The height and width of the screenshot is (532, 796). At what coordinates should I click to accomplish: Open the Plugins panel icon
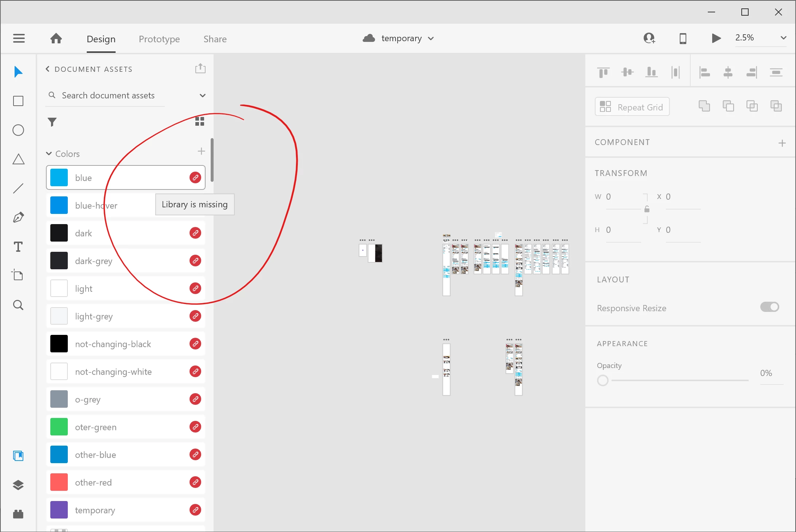18,514
